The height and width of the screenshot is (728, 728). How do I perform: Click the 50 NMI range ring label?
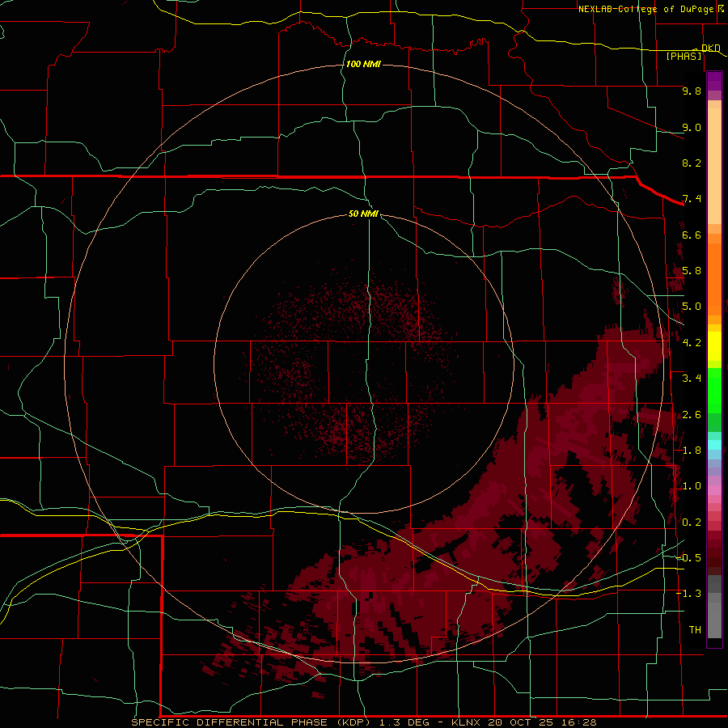(x=363, y=214)
